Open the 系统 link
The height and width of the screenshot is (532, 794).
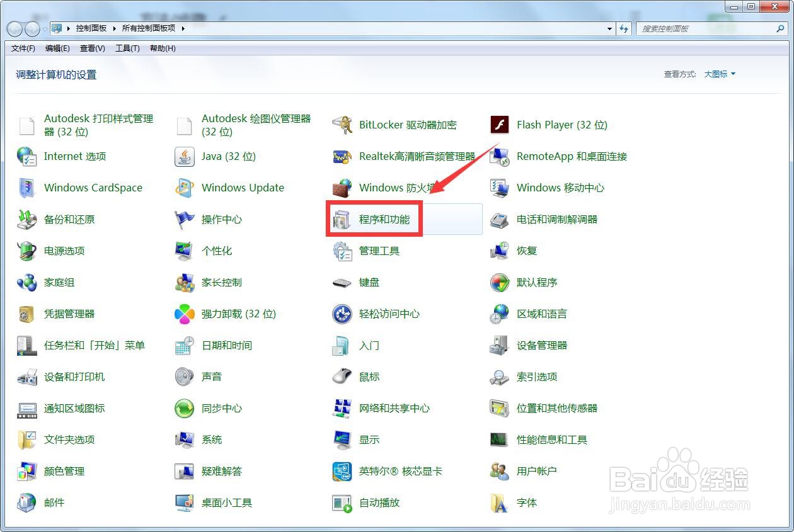tap(212, 439)
